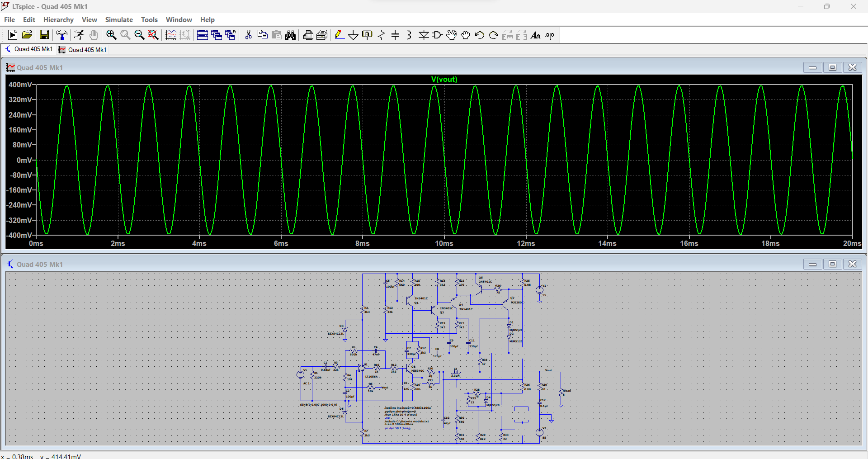Select the Move hand tool

[x=452, y=35]
